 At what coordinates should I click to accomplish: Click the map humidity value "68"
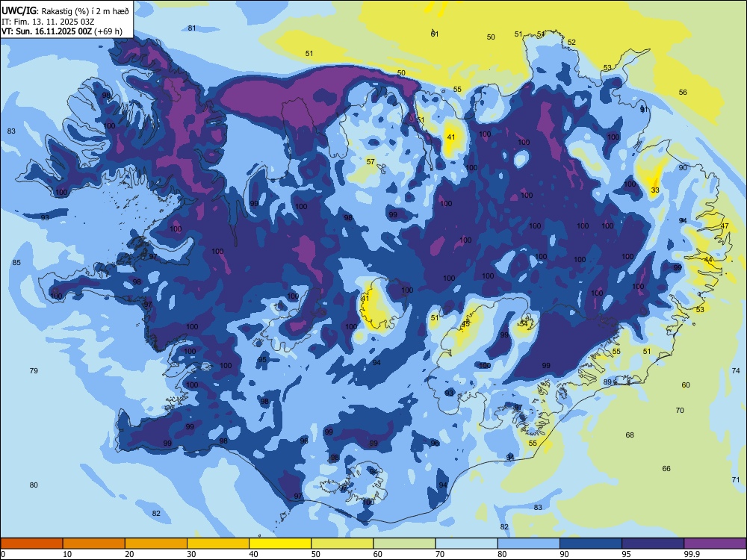pos(630,435)
